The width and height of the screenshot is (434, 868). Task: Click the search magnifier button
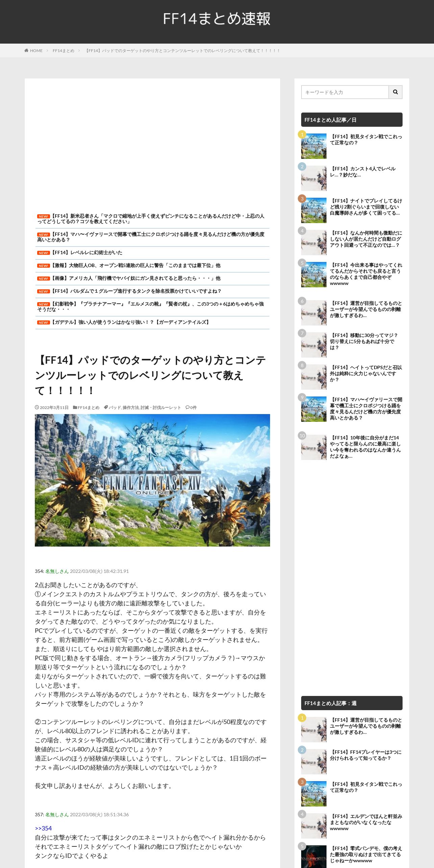click(395, 92)
